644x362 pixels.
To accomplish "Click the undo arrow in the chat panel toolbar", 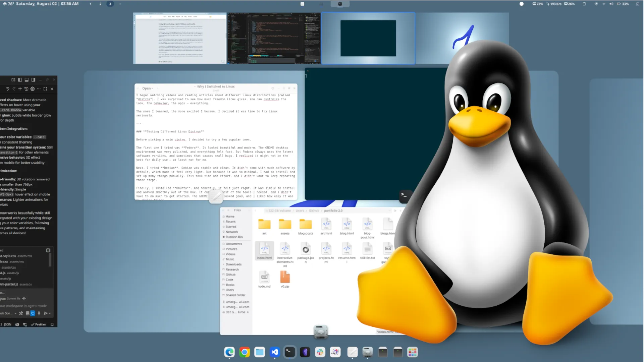I will point(8,89).
